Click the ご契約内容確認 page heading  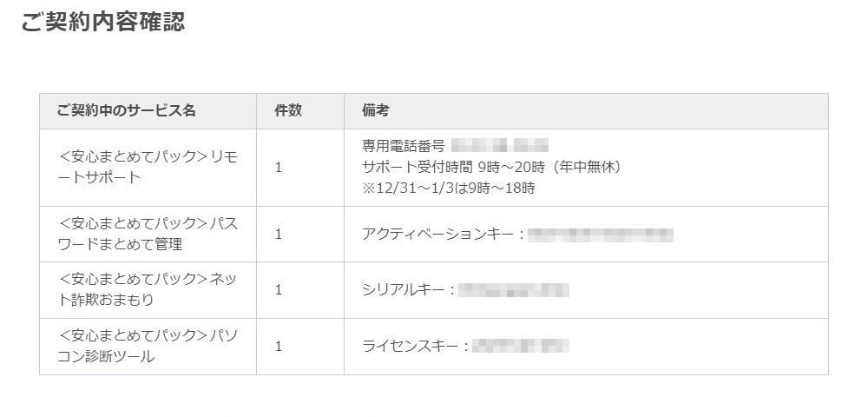103,22
